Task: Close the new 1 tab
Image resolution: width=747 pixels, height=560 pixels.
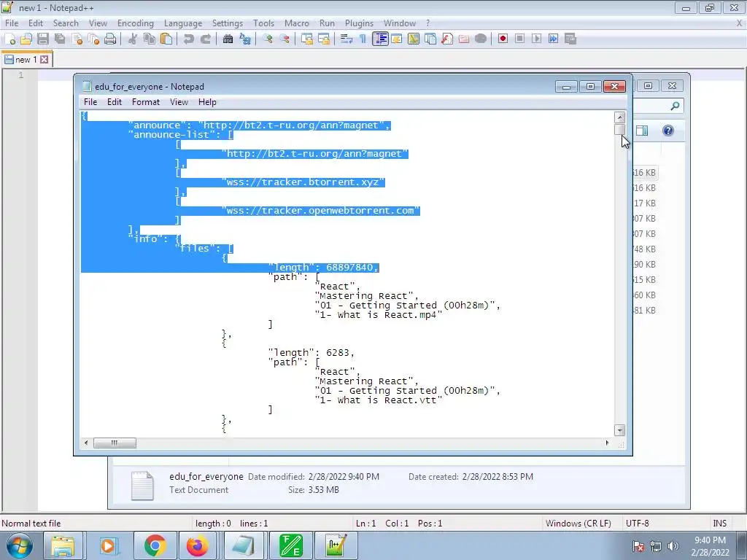Action: click(44, 60)
